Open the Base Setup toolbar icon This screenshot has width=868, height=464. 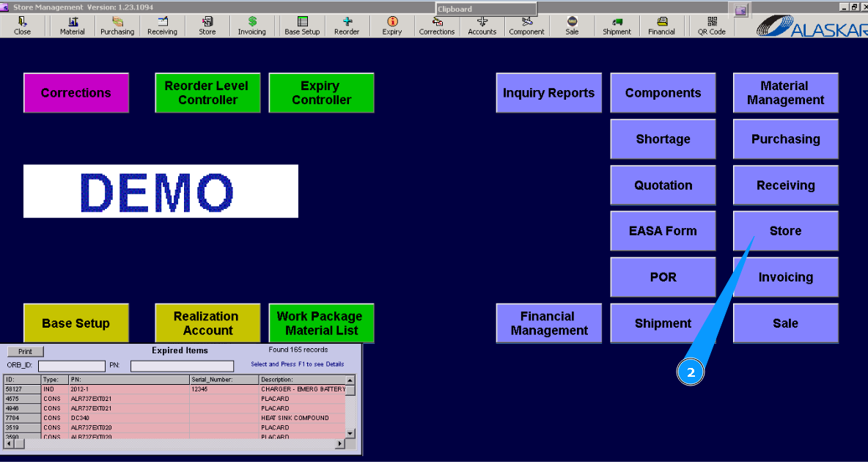coord(302,26)
